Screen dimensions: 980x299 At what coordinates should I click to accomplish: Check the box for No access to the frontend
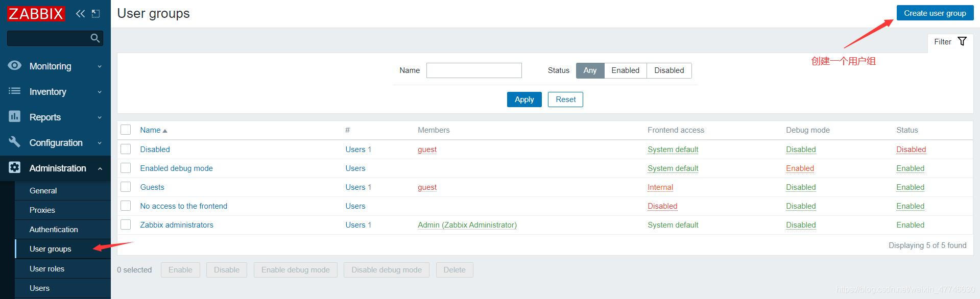(x=126, y=206)
